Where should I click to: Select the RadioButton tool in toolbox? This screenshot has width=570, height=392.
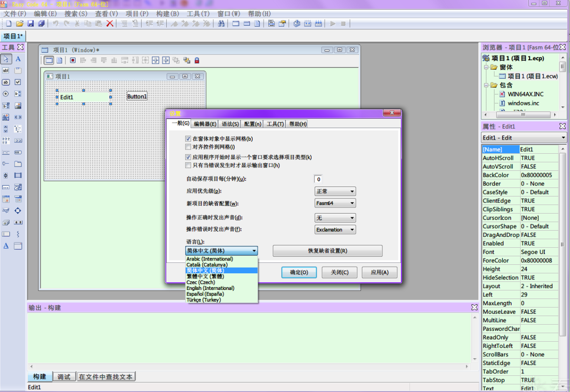click(x=6, y=94)
